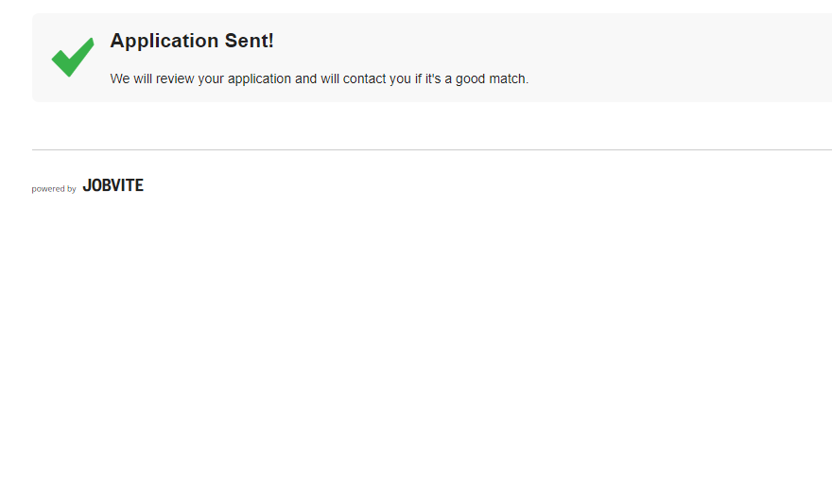Open the Jobvite link in the footer
Image resolution: width=832 pixels, height=504 pixels.
click(113, 185)
